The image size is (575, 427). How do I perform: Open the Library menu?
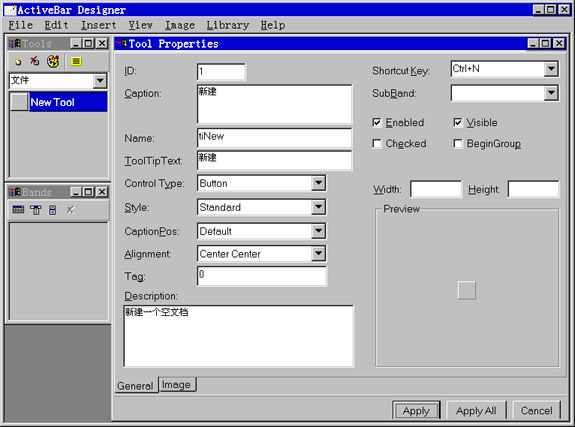pyautogui.click(x=228, y=25)
